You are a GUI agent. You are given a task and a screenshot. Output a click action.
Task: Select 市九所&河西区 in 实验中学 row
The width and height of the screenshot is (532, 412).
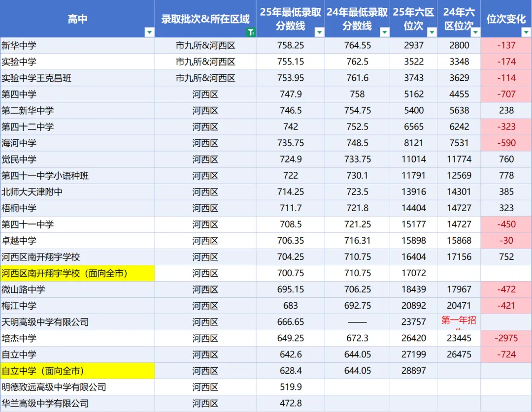(x=205, y=62)
